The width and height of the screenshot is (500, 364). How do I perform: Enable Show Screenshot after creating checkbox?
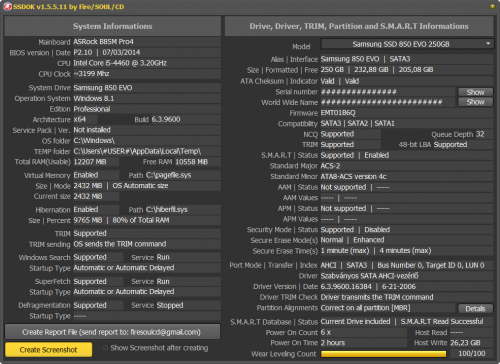(x=105, y=348)
